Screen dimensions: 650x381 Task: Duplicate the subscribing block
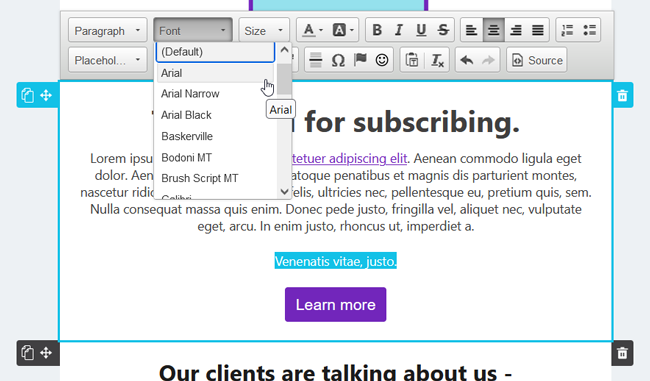pos(27,95)
